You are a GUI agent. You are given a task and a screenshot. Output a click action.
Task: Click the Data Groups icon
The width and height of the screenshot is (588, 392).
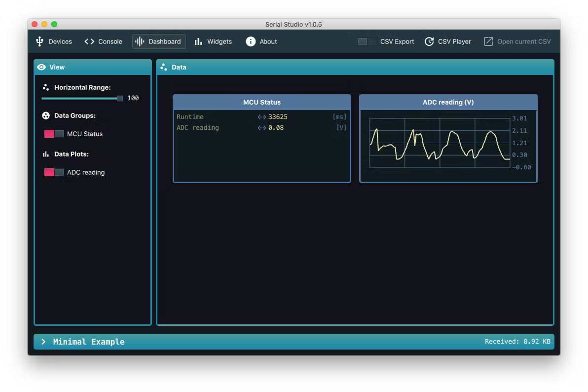(46, 116)
